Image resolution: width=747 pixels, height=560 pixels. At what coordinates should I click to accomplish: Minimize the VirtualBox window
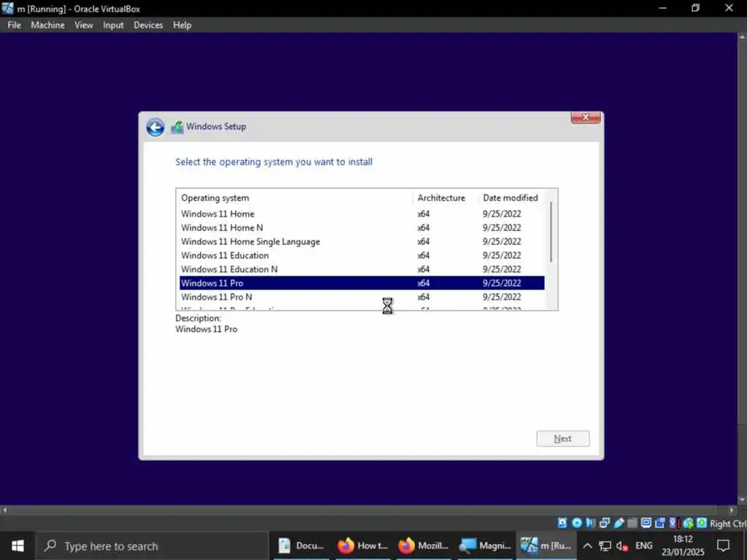tap(662, 8)
